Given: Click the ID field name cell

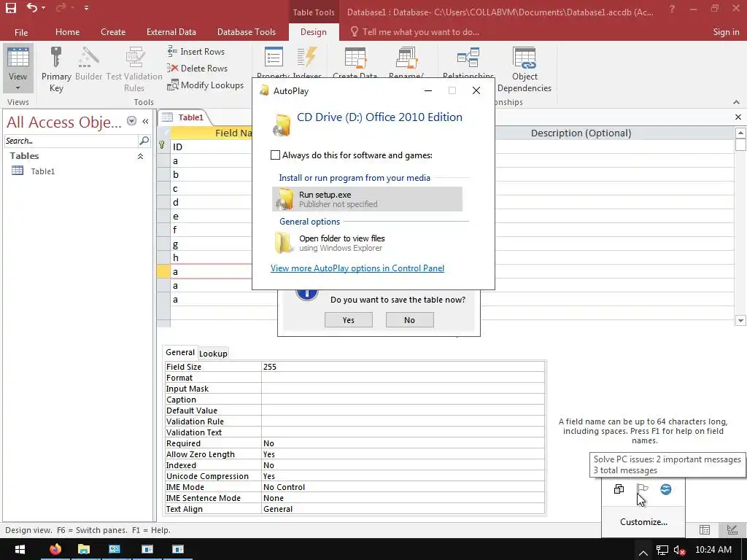Looking at the screenshot, I should pyautogui.click(x=212, y=147).
